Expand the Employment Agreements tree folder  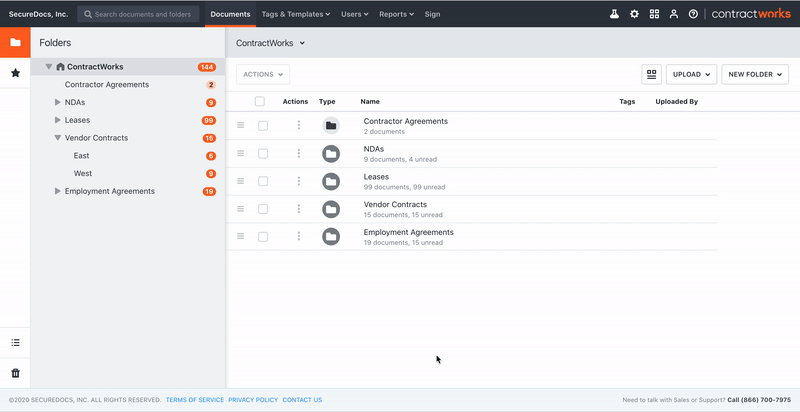pos(58,191)
